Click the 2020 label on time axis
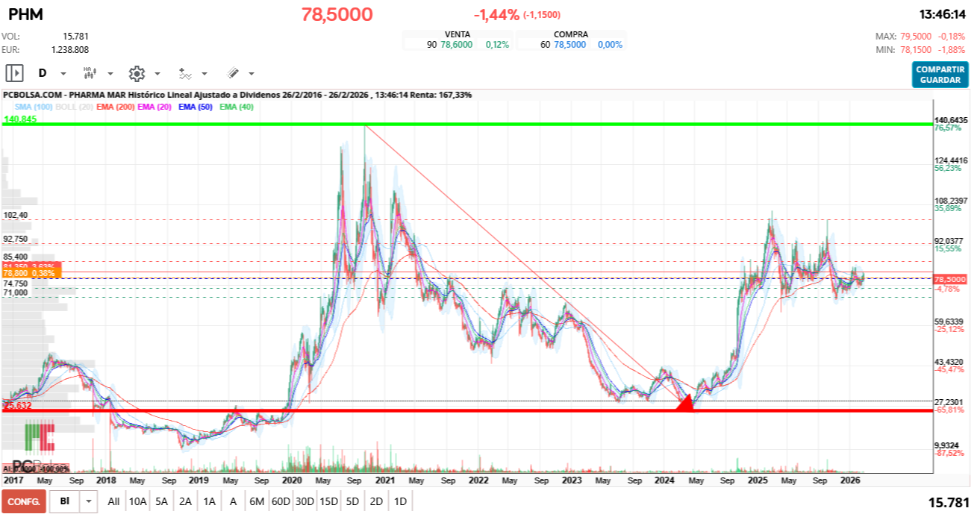 pyautogui.click(x=290, y=481)
